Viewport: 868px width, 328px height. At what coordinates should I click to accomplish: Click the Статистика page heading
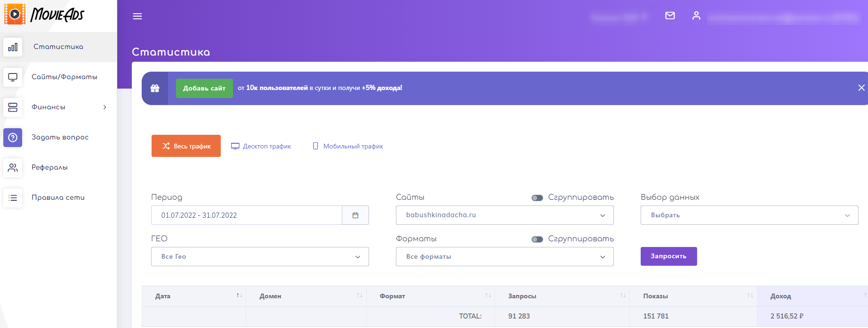171,52
